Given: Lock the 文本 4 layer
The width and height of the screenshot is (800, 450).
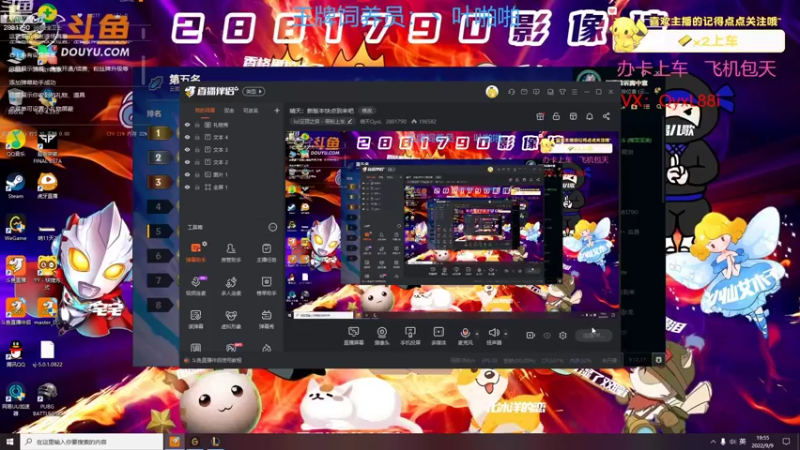Looking at the screenshot, I should [197, 137].
